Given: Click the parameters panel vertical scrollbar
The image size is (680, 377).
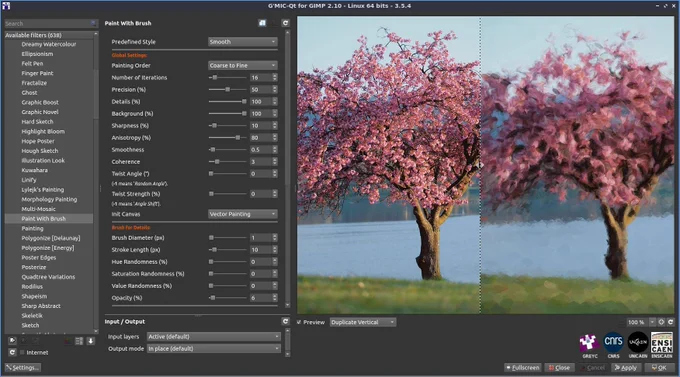Looking at the screenshot, I should pyautogui.click(x=287, y=169).
